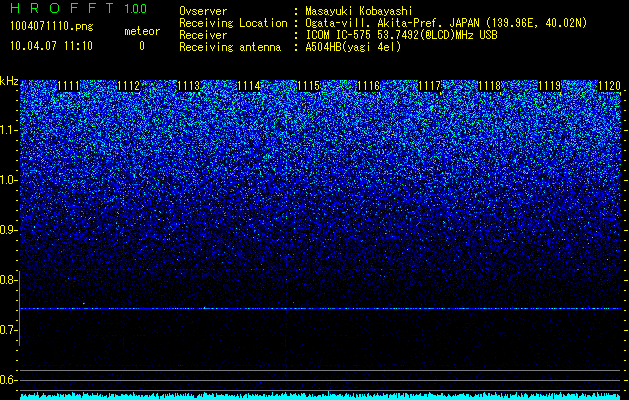This screenshot has width=629, height=400.
Task: Click the observer name Masayuki Kobayashi
Action: point(359,11)
